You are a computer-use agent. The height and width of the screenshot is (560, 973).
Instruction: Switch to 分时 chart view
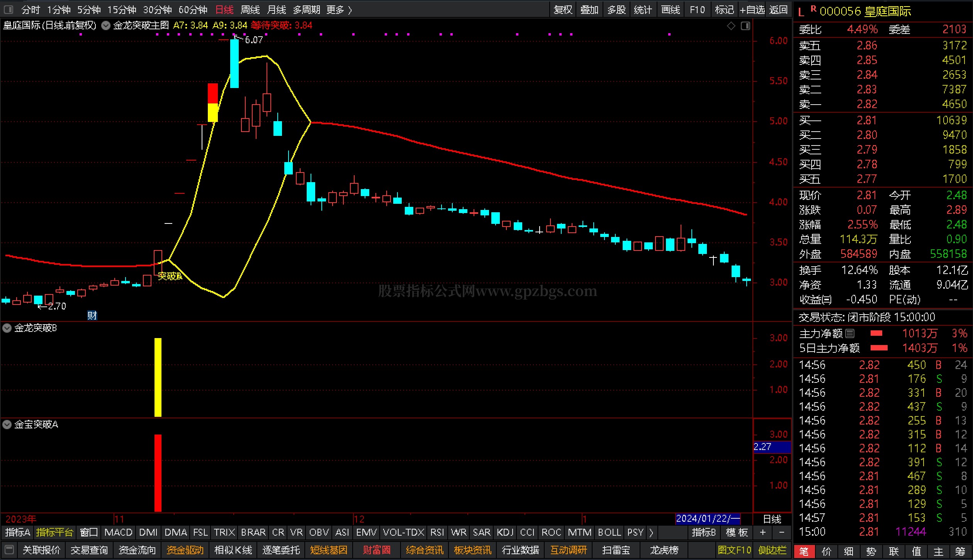click(x=31, y=10)
